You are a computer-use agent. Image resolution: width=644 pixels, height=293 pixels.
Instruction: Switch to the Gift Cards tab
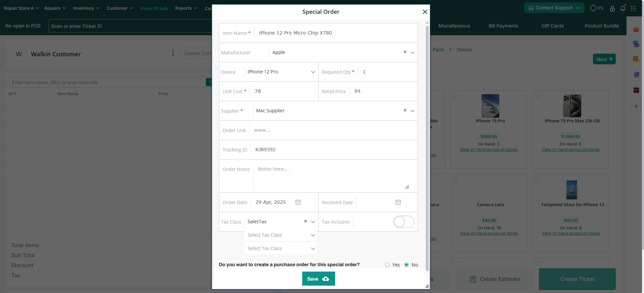click(552, 26)
